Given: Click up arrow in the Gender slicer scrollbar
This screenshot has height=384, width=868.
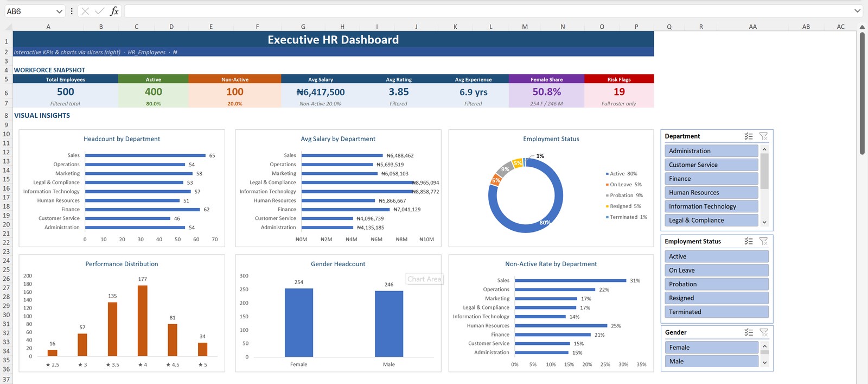Looking at the screenshot, I should point(764,346).
